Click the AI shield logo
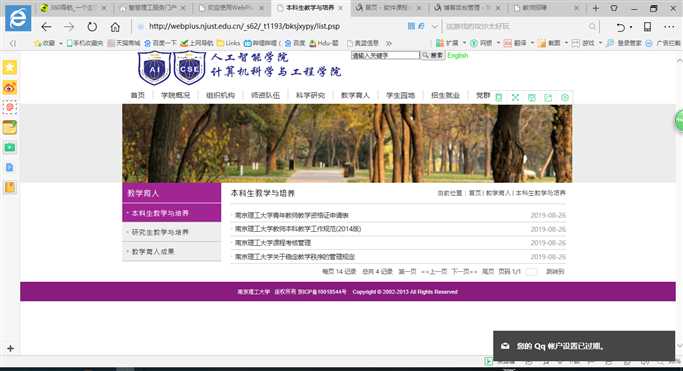The width and height of the screenshot is (683, 371). tap(154, 68)
